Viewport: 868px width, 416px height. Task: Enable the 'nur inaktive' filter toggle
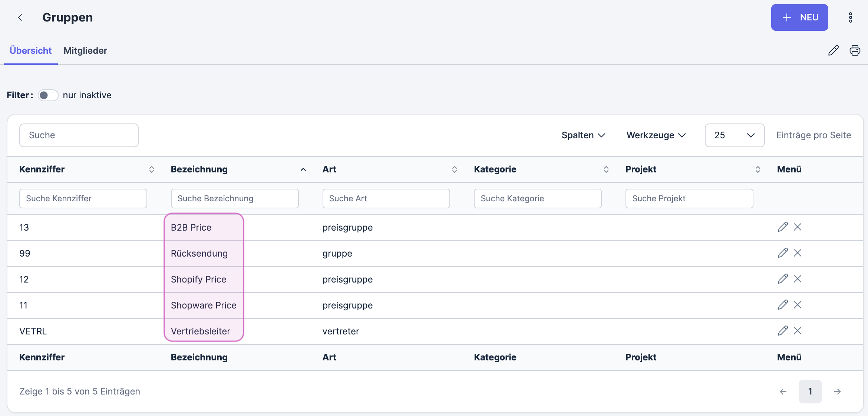point(48,95)
